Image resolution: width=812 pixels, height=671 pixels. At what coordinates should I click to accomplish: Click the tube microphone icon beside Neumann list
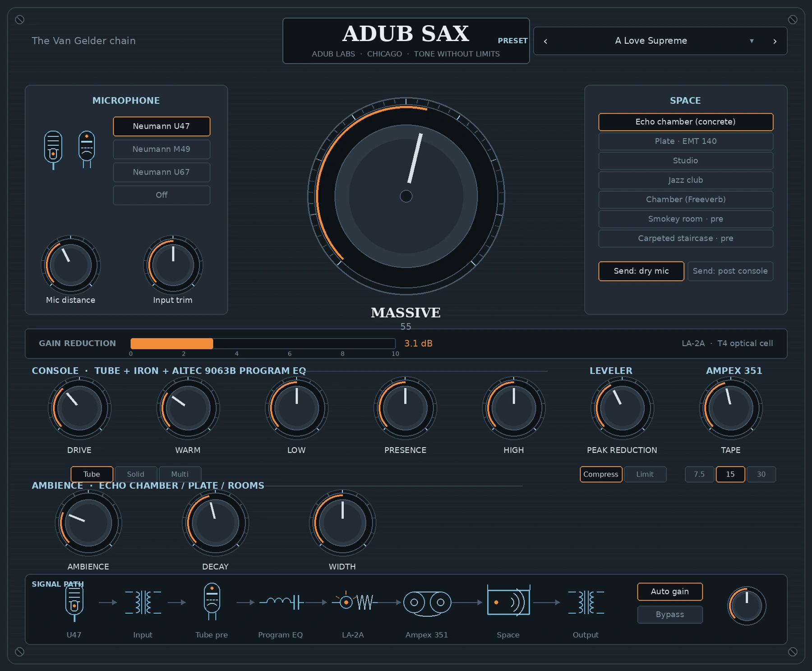pos(87,149)
